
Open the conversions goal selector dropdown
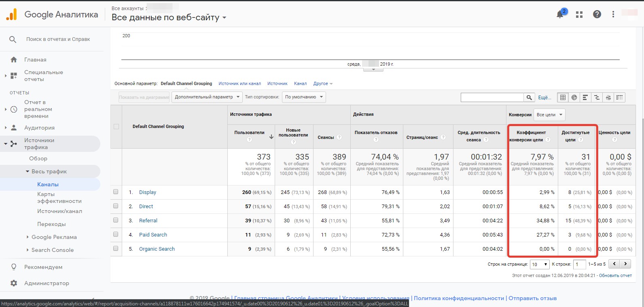(549, 115)
